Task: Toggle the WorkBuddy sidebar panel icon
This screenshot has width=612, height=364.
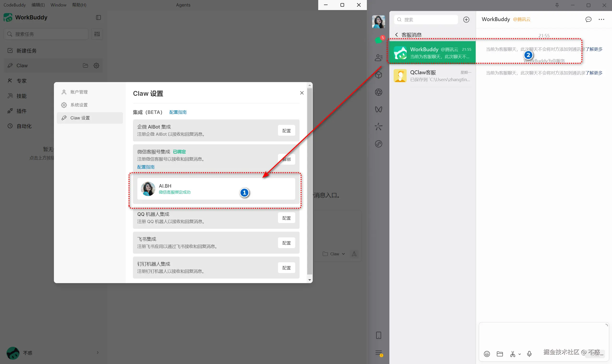Action: (98, 17)
